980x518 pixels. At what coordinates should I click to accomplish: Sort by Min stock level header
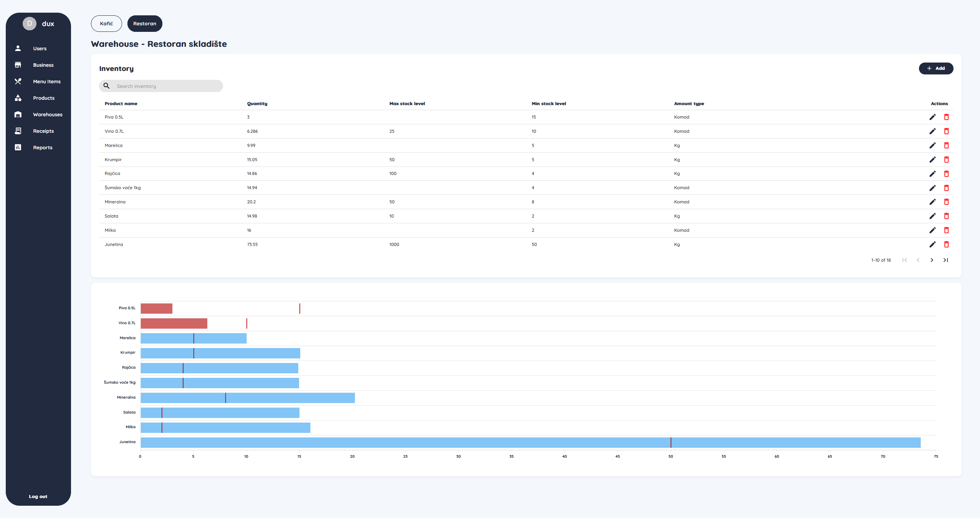(x=549, y=104)
